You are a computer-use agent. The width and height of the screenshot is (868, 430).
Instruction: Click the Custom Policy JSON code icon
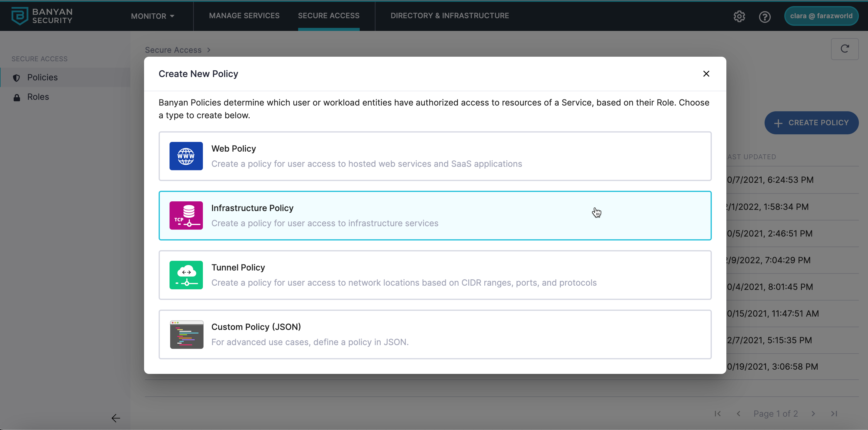186,334
